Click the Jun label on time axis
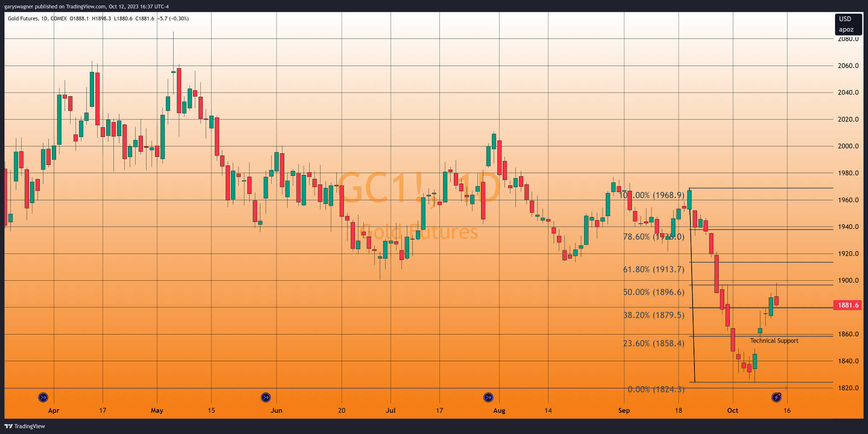This screenshot has width=868, height=434. point(276,410)
